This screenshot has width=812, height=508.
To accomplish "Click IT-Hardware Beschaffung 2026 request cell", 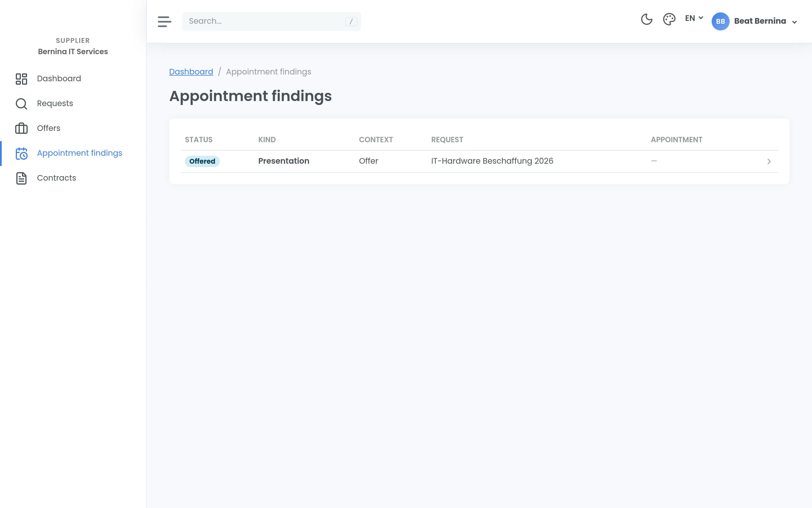I will tap(492, 161).
